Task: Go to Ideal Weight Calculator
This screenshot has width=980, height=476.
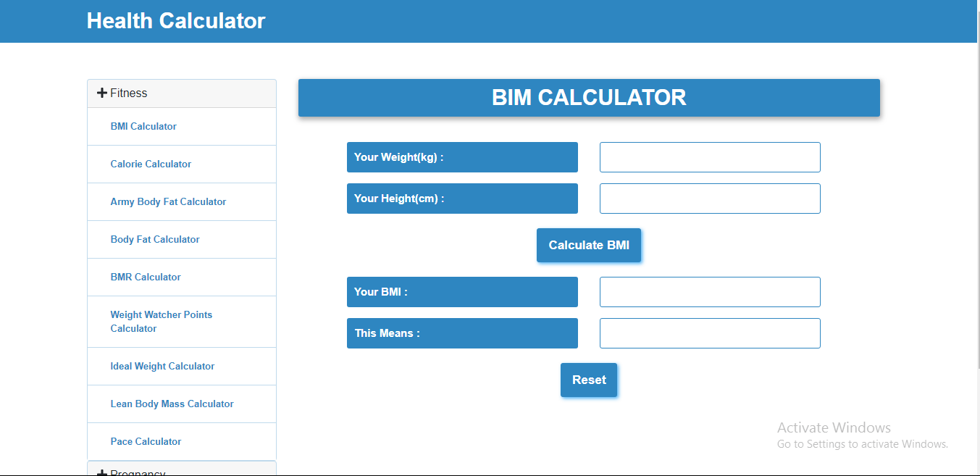Action: click(x=162, y=366)
